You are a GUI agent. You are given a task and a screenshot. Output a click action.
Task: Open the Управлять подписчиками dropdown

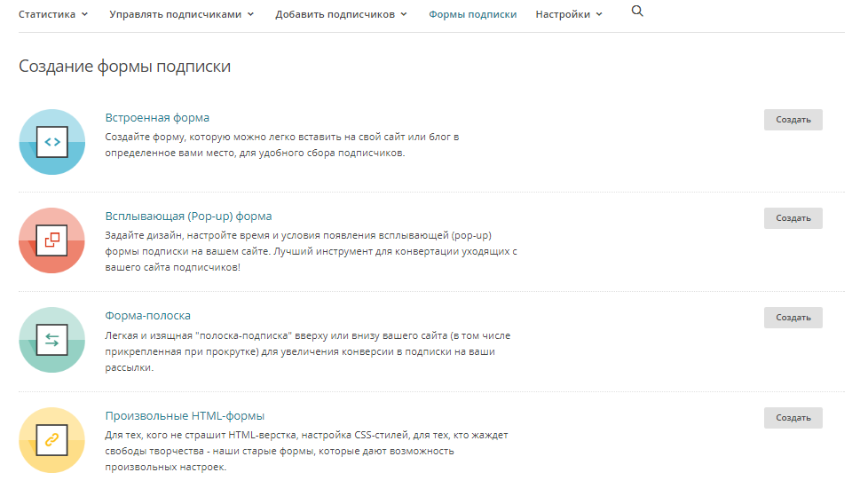tap(181, 14)
